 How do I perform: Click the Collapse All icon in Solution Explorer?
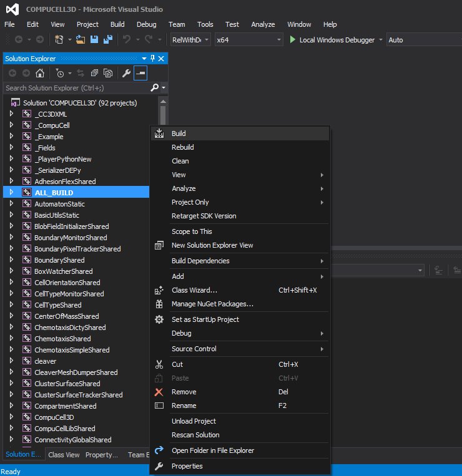point(94,73)
